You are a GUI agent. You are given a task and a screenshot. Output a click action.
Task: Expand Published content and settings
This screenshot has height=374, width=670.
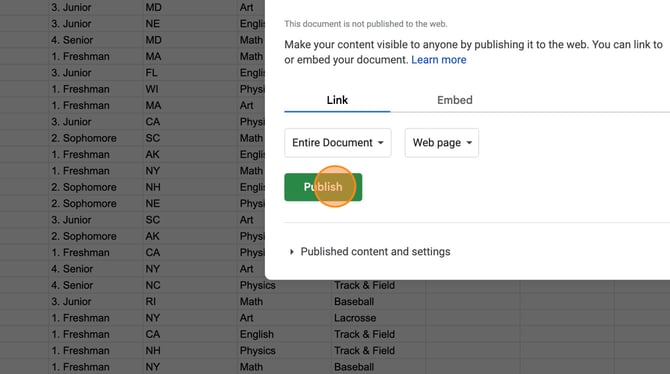click(370, 252)
